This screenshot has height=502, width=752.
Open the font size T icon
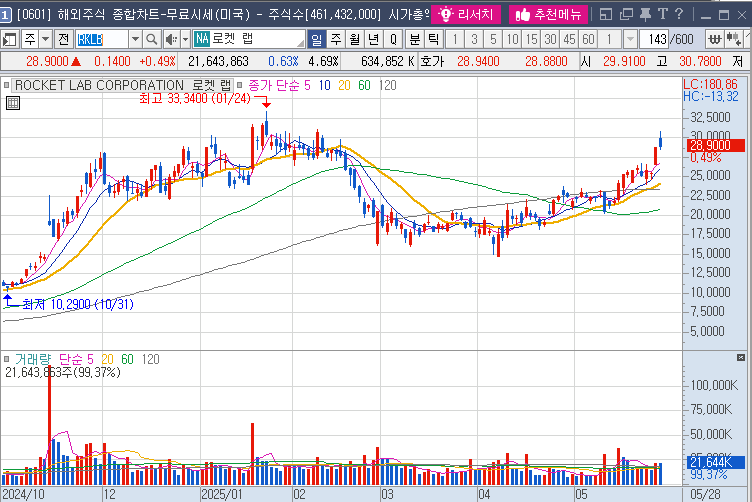click(x=663, y=14)
